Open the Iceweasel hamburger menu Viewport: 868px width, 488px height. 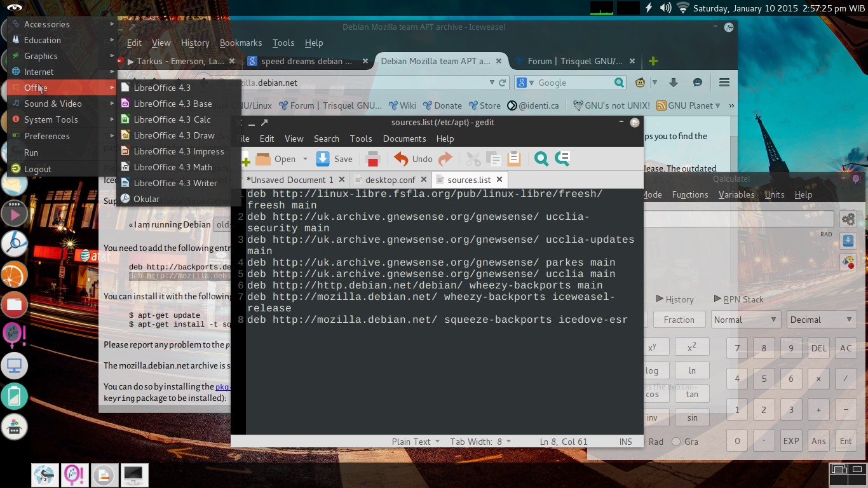[x=724, y=83]
